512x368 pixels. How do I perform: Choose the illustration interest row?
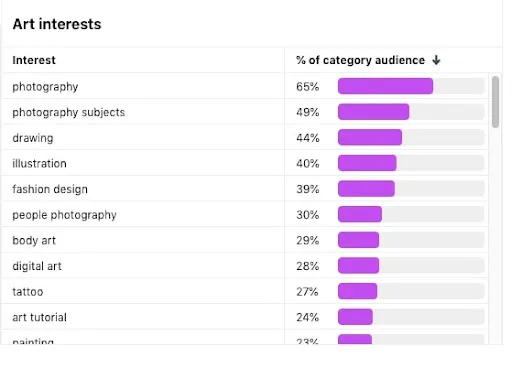pyautogui.click(x=246, y=163)
